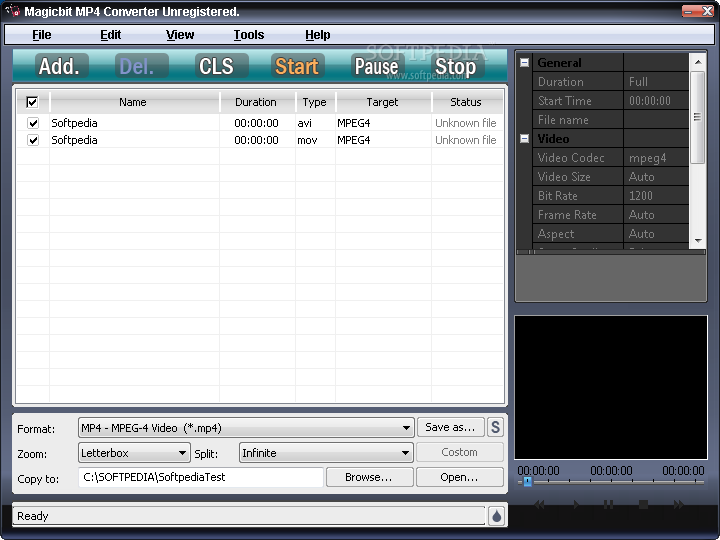Viewport: 720px width, 540px height.
Task: Open the Split Infinite dropdown
Action: (326, 453)
